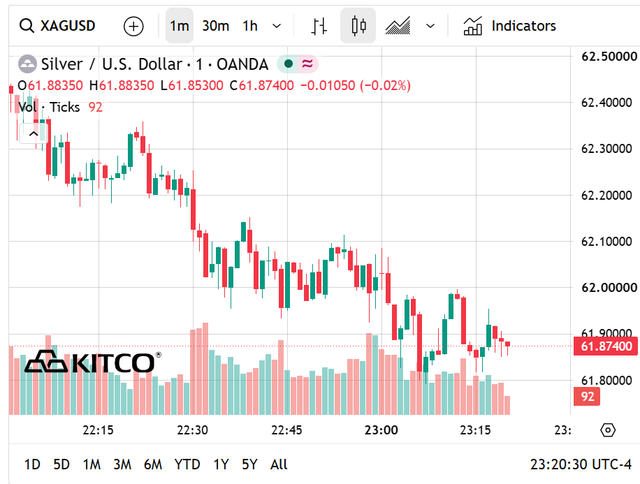Open timezone menu at 23:20:30 UTC-4
The width and height of the screenshot is (640, 484).
(x=580, y=464)
